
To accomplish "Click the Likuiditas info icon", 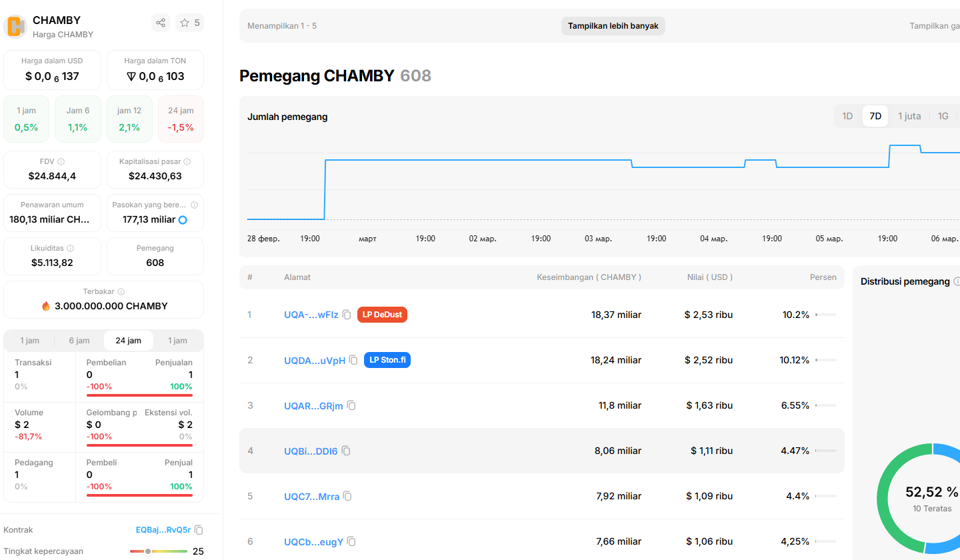I will [x=71, y=248].
